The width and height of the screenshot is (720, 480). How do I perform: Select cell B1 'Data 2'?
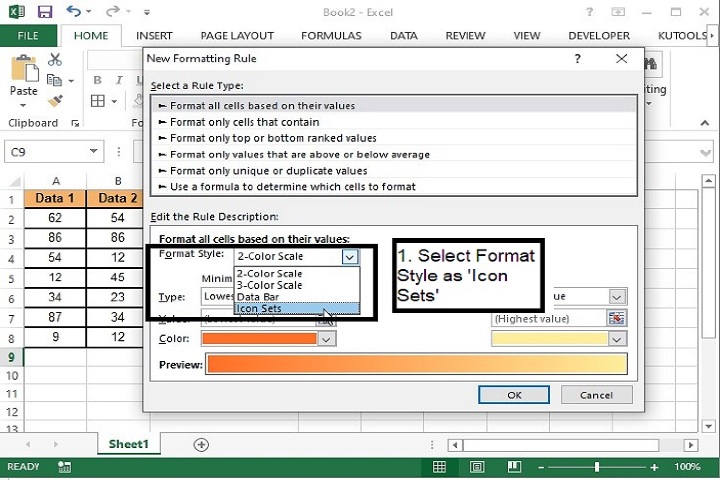[117, 198]
